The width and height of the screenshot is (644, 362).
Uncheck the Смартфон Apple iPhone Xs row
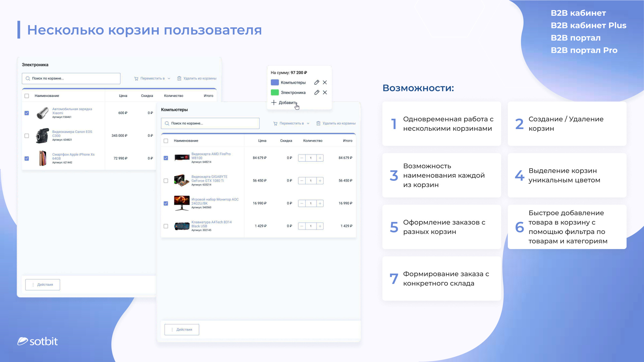click(x=27, y=158)
